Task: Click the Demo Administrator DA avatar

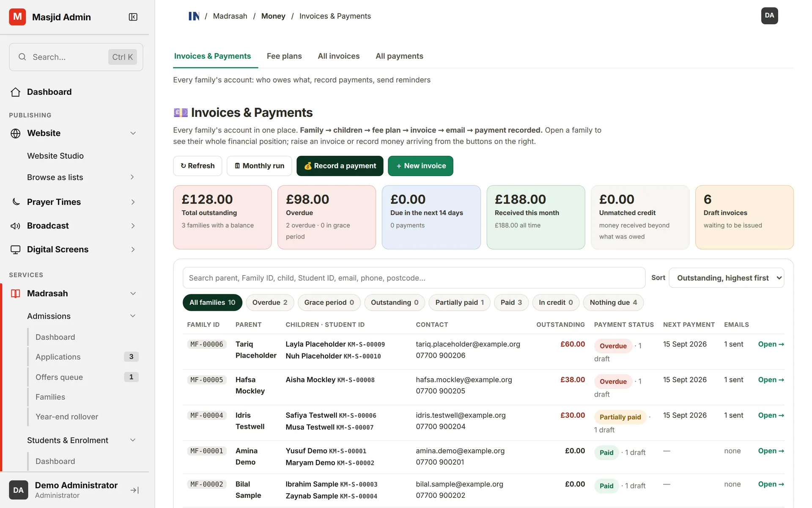Action: (x=18, y=490)
